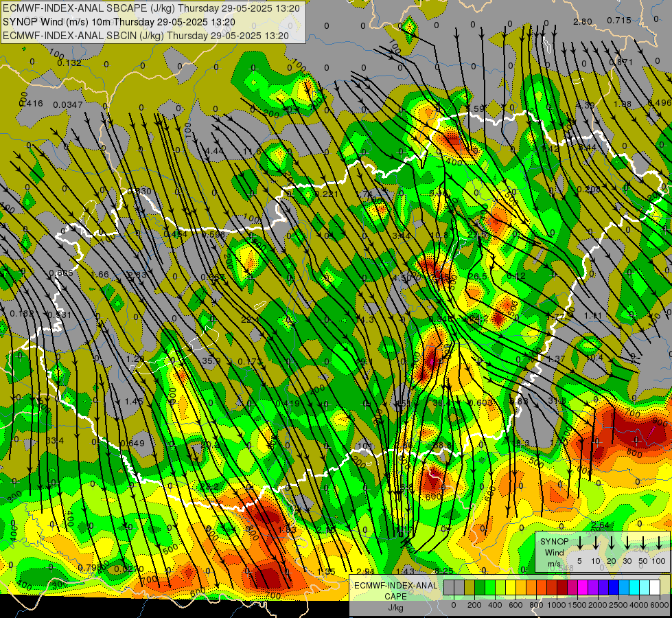Click the map value '0.221'
The image size is (672, 618).
click(x=327, y=194)
